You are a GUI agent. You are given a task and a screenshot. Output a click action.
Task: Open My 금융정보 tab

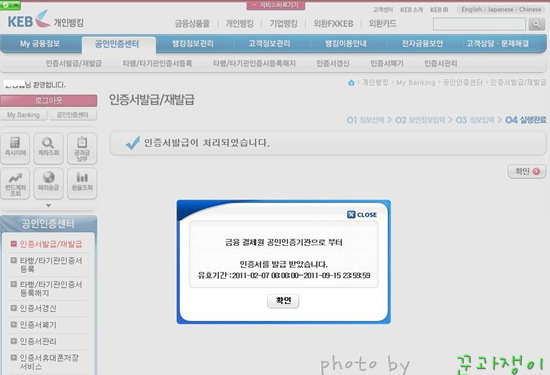tap(40, 44)
